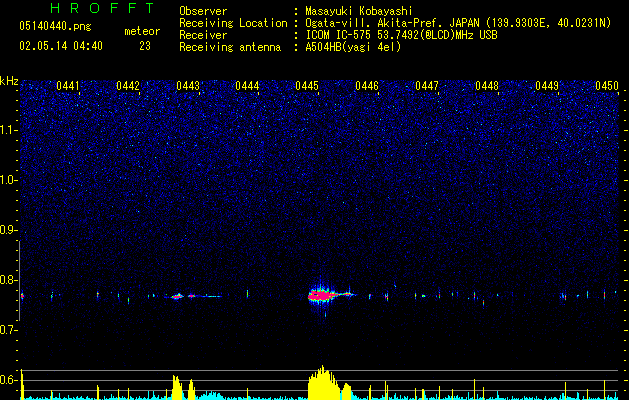
Task: Click the Receiving Location coordinates line
Action: (x=458, y=23)
